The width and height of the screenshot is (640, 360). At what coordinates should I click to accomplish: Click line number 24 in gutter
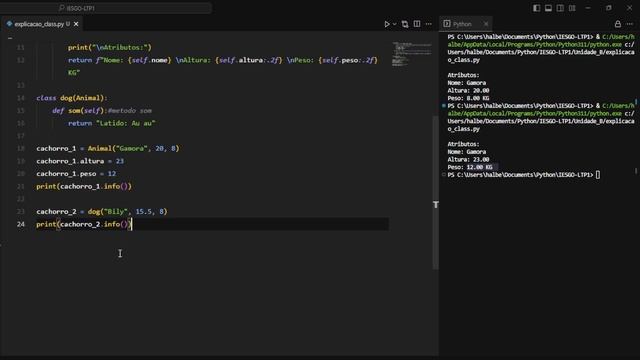click(21, 224)
